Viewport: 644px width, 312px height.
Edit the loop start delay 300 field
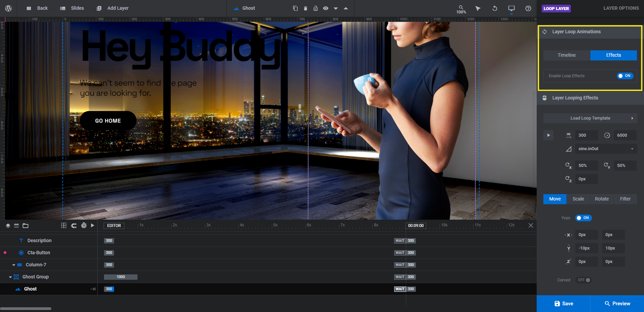[x=586, y=135]
